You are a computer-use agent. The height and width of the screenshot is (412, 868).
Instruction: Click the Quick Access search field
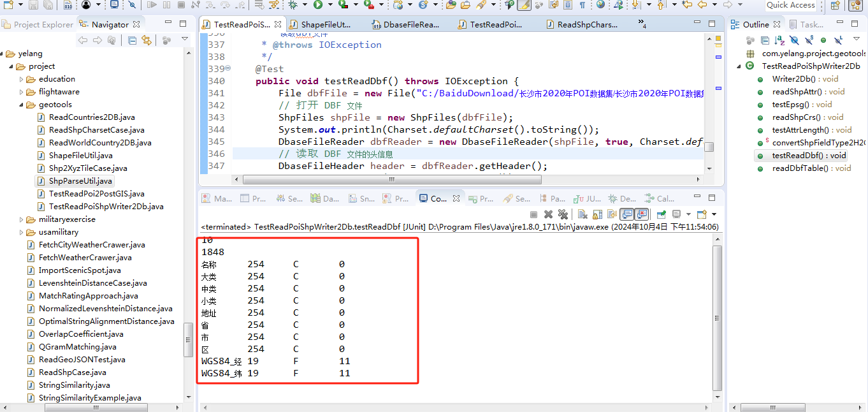point(790,5)
